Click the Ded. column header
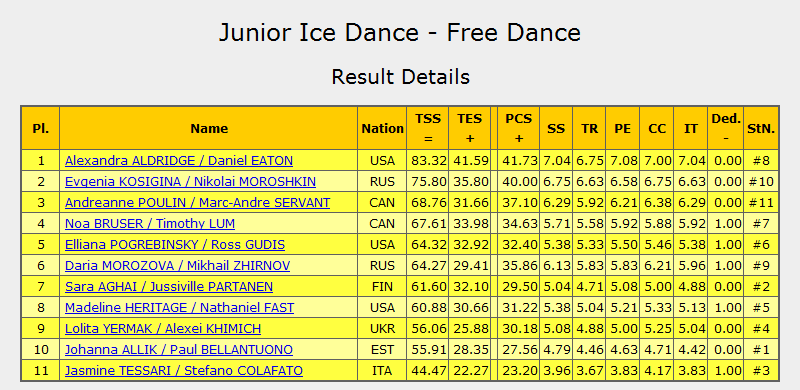Viewport: 800px width, 390px height. click(x=726, y=128)
